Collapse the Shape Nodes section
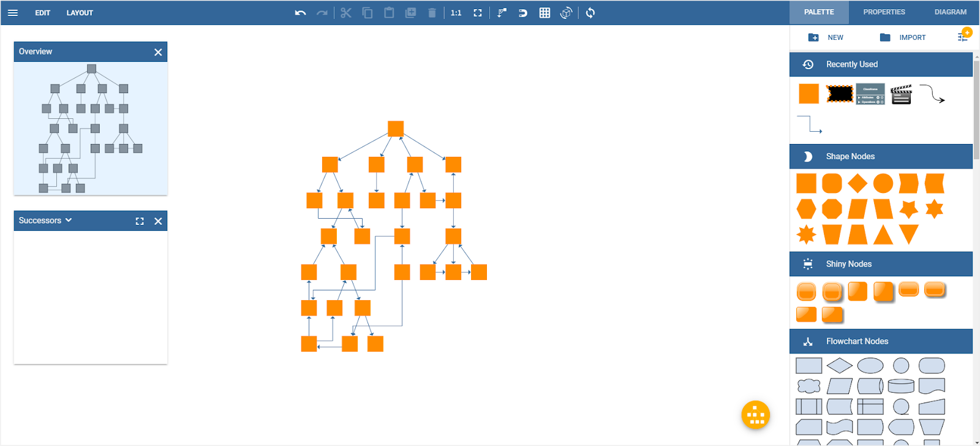The image size is (980, 446). 881,156
